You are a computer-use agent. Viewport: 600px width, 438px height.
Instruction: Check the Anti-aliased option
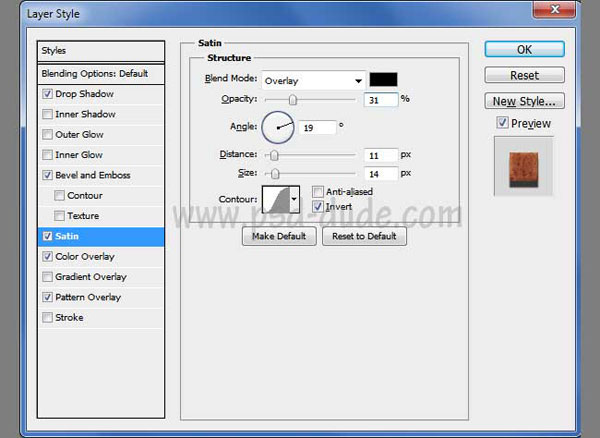[318, 192]
